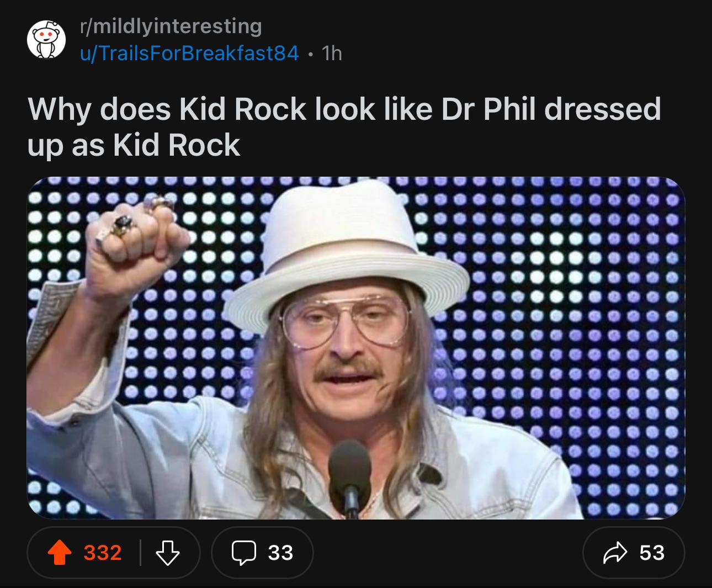Downvote the post with the down arrow
Viewport: 712px width, 588px height.
[167, 553]
